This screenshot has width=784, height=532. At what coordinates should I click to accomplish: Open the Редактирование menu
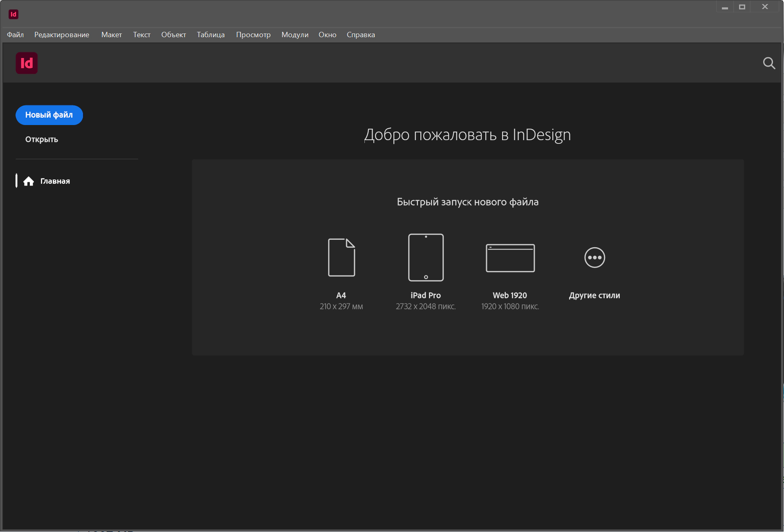(62, 35)
